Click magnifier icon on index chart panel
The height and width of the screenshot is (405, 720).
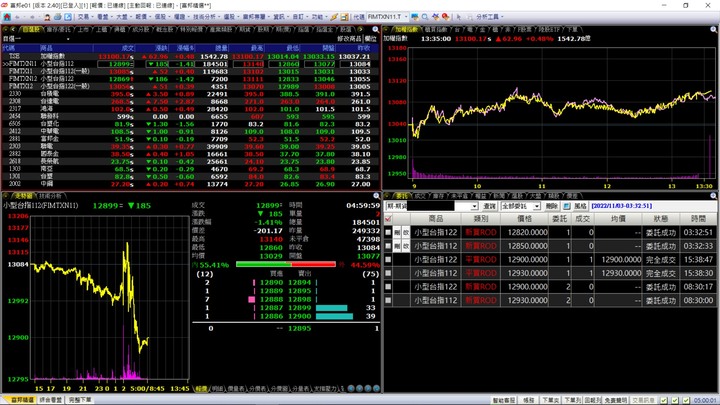pos(714,29)
